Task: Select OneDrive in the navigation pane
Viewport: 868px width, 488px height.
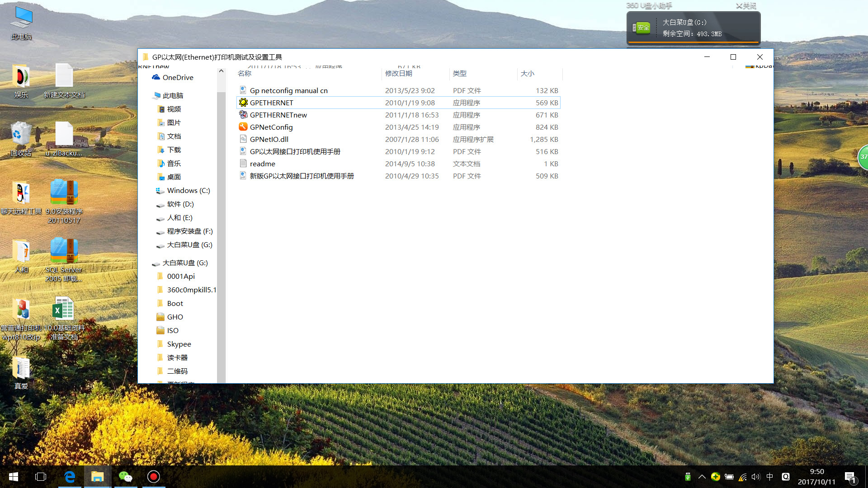Action: 178,77
